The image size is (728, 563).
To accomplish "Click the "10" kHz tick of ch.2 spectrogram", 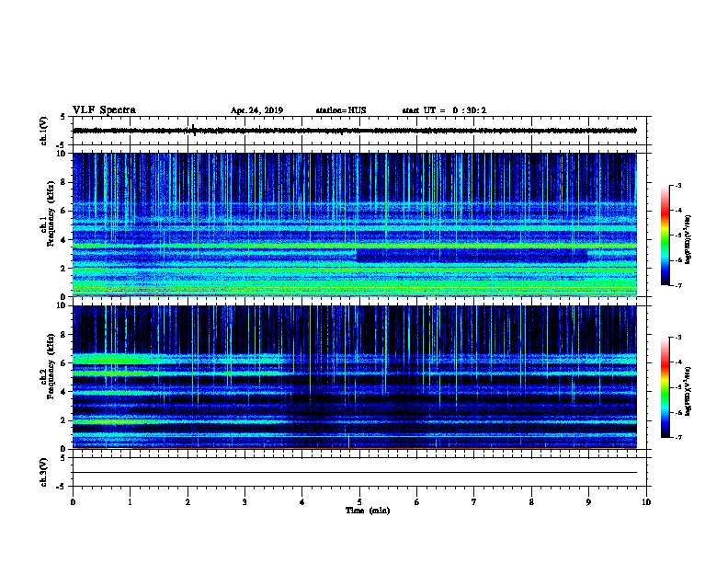I will click(61, 305).
